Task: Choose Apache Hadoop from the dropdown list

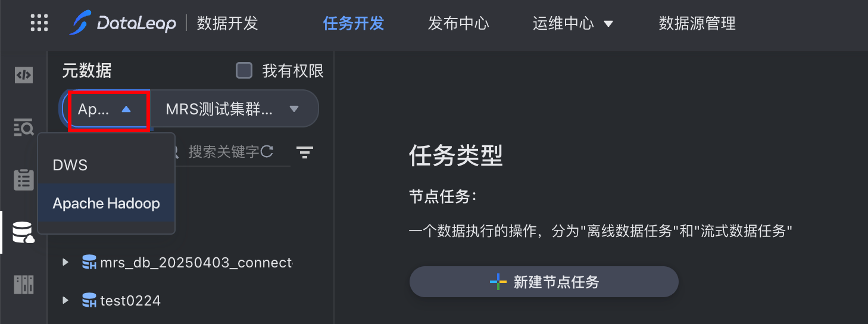Action: [x=106, y=203]
